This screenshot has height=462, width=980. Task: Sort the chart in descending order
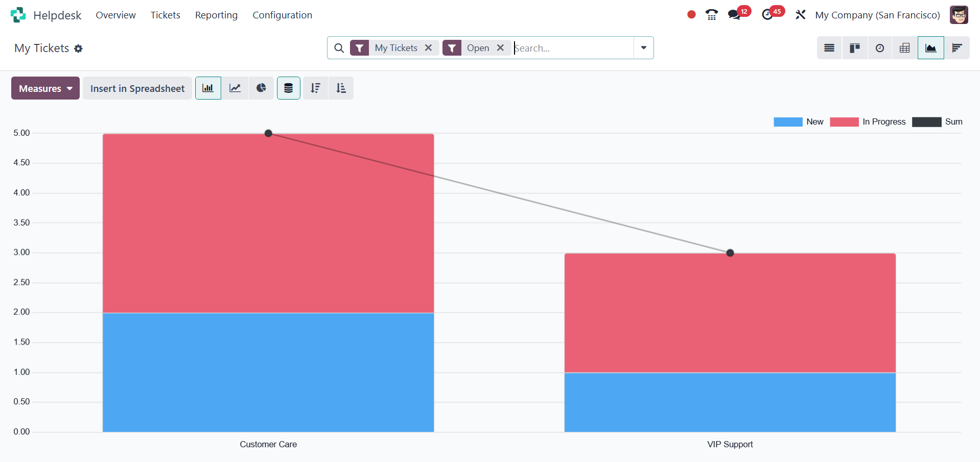[316, 88]
